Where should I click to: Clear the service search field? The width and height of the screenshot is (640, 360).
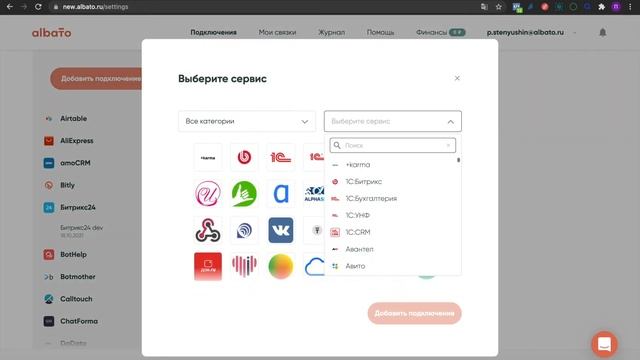coord(448,145)
